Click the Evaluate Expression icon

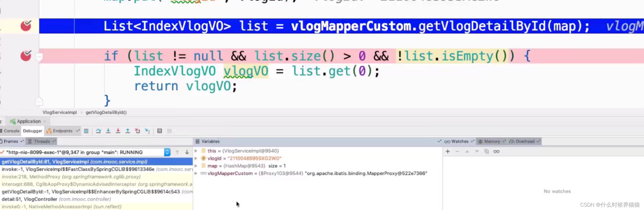(160, 131)
